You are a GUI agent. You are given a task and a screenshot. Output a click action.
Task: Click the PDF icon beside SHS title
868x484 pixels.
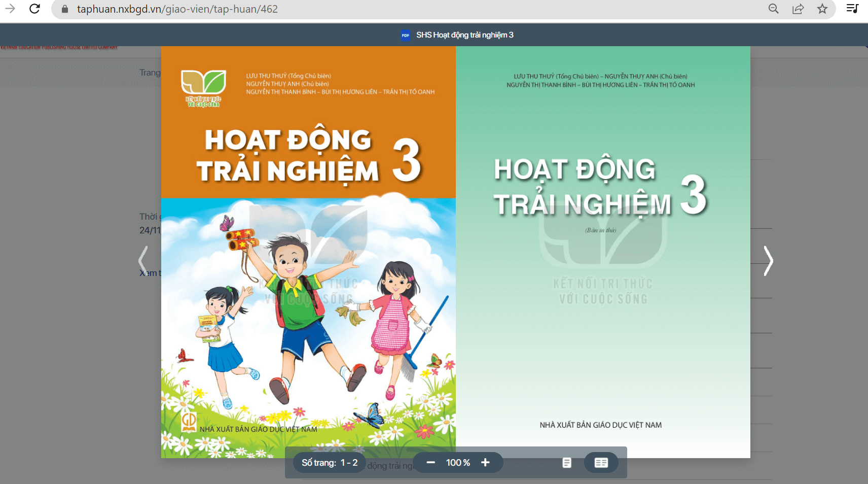click(x=405, y=35)
